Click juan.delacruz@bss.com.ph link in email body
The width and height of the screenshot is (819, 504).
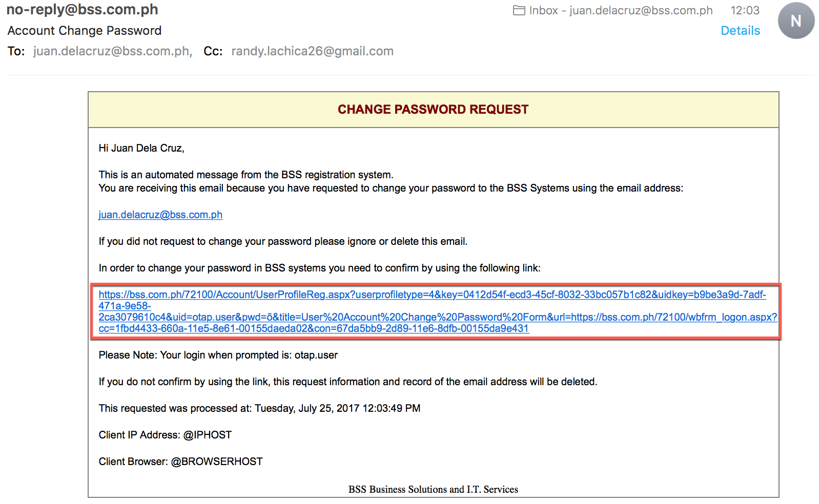click(x=160, y=215)
